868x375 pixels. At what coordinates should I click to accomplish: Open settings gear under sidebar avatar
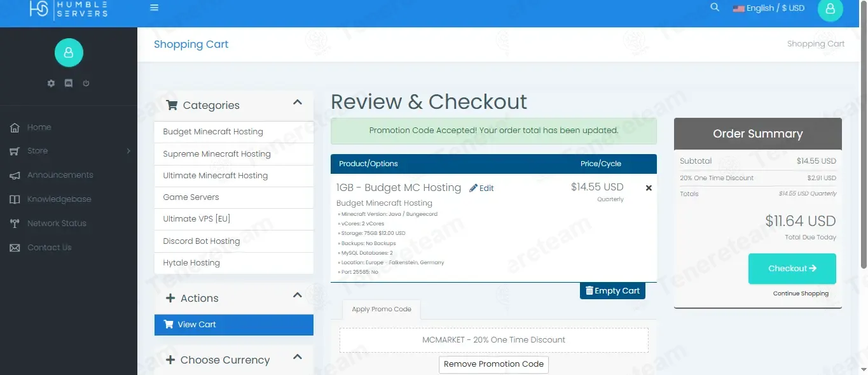click(52, 83)
